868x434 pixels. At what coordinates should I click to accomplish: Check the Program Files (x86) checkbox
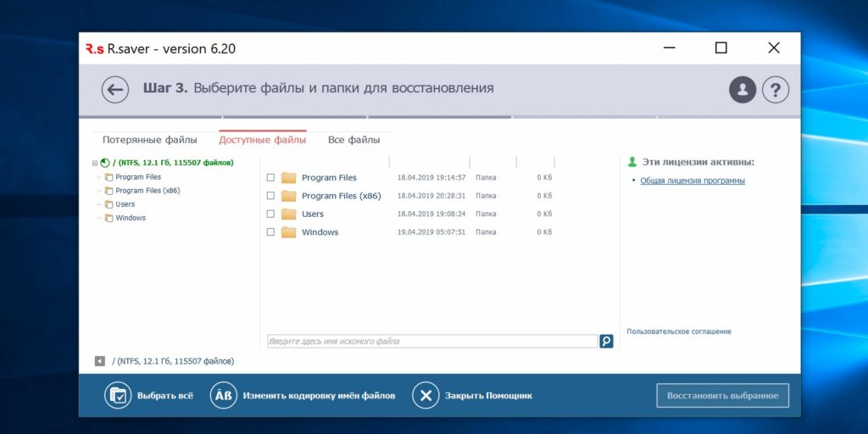click(x=270, y=196)
